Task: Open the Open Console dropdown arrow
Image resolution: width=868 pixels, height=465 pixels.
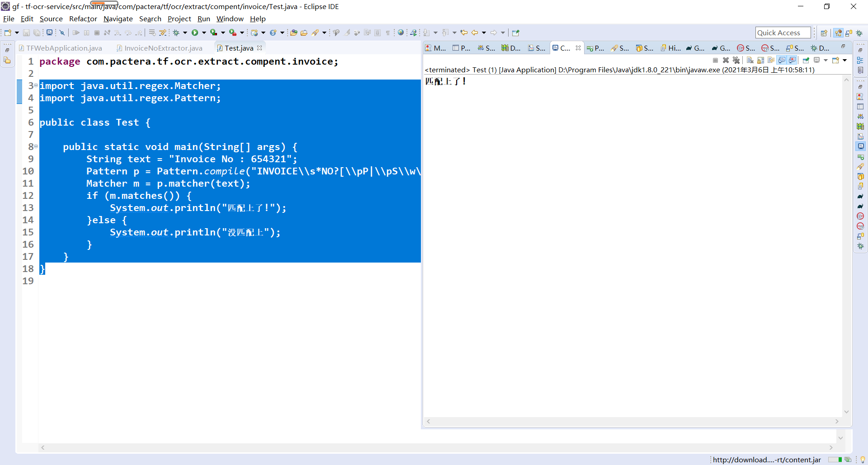Action: (x=844, y=60)
